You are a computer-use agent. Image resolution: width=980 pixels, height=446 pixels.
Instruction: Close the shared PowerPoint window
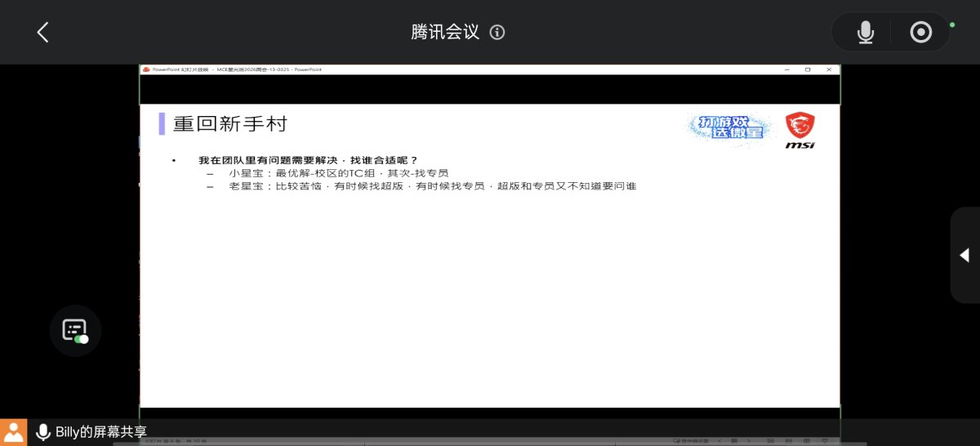coord(829,69)
